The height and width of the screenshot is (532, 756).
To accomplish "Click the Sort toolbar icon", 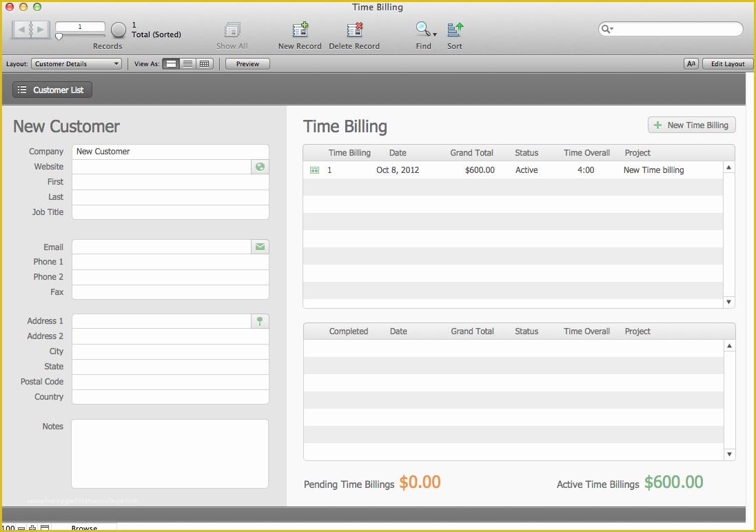I will [x=455, y=30].
